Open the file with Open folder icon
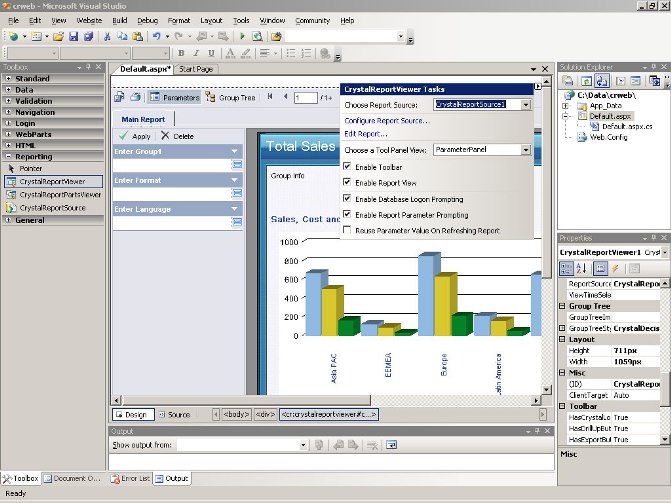671x503 pixels. (59, 36)
